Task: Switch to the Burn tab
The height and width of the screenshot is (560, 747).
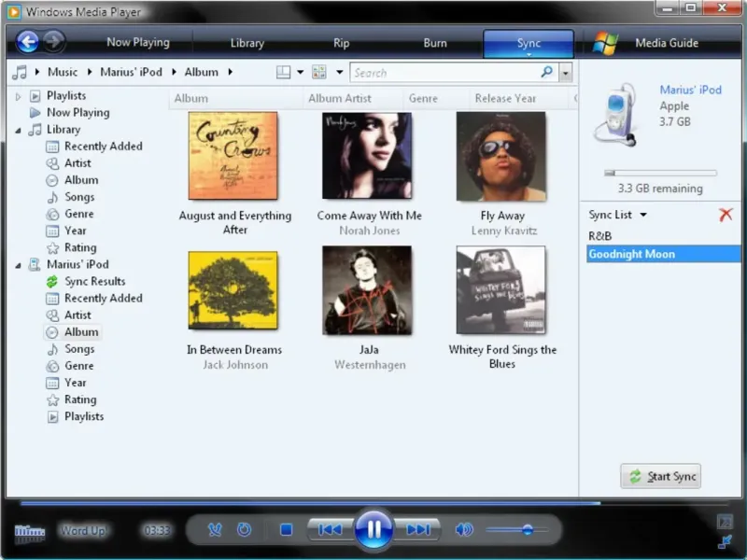Action: coord(434,43)
